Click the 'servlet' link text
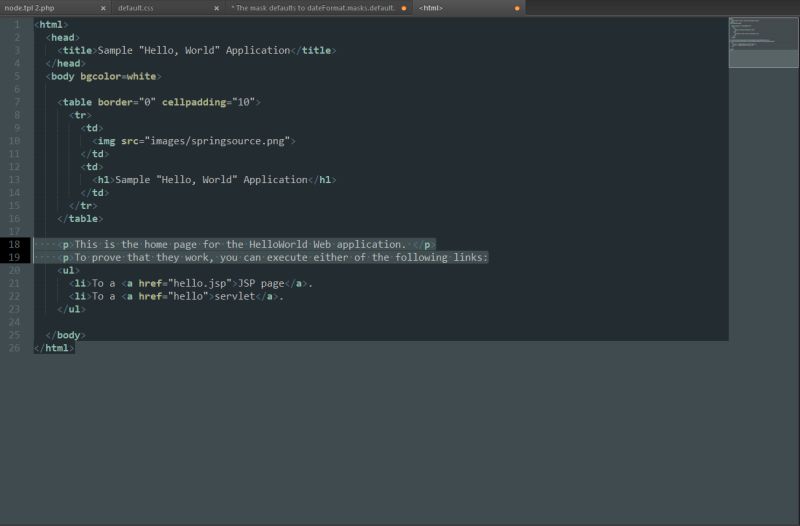 tap(235, 296)
